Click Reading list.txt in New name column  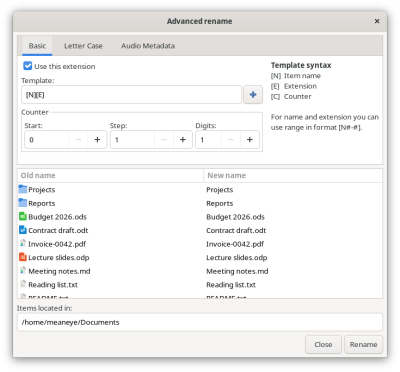click(231, 285)
